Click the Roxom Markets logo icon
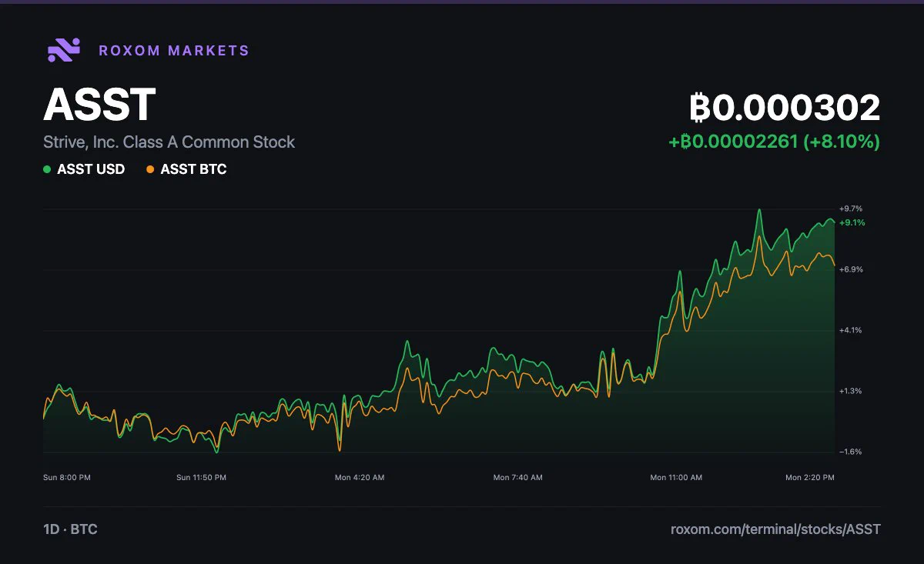The width and height of the screenshot is (924, 564). click(64, 50)
